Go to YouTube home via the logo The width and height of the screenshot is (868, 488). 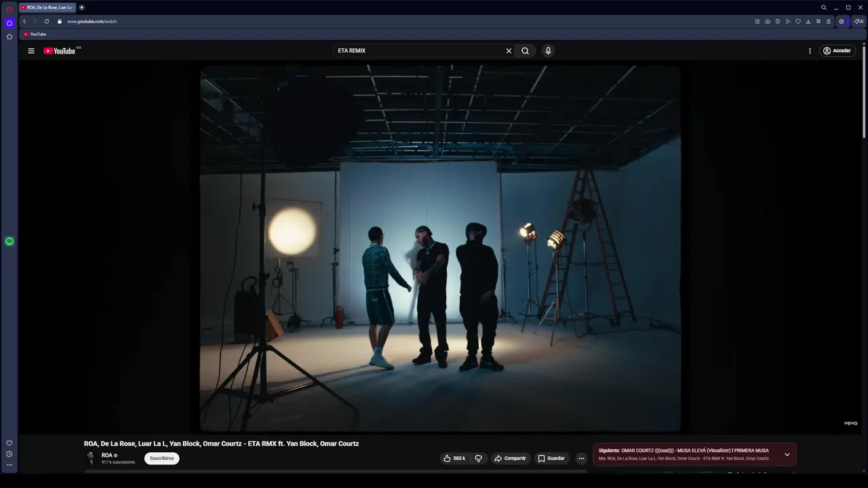60,51
